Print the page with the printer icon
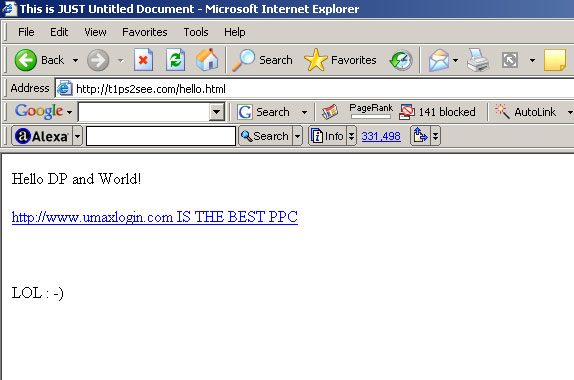 [x=478, y=60]
